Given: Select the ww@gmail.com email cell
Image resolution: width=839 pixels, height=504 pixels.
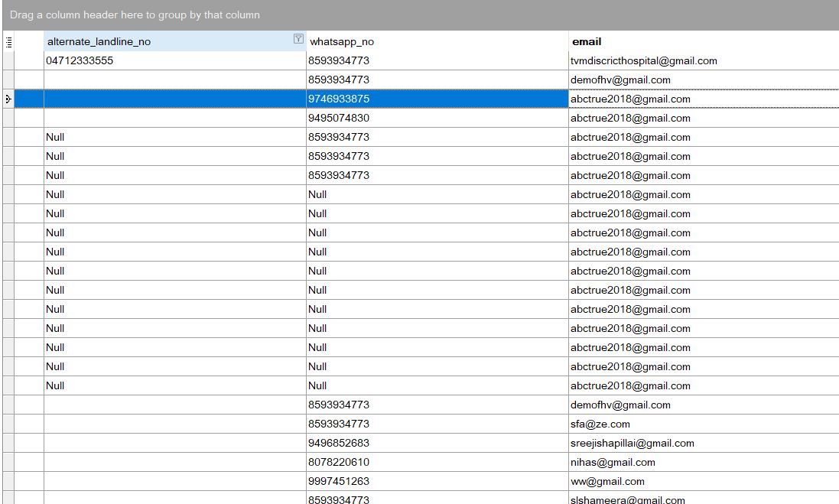Looking at the screenshot, I should 704,481.
